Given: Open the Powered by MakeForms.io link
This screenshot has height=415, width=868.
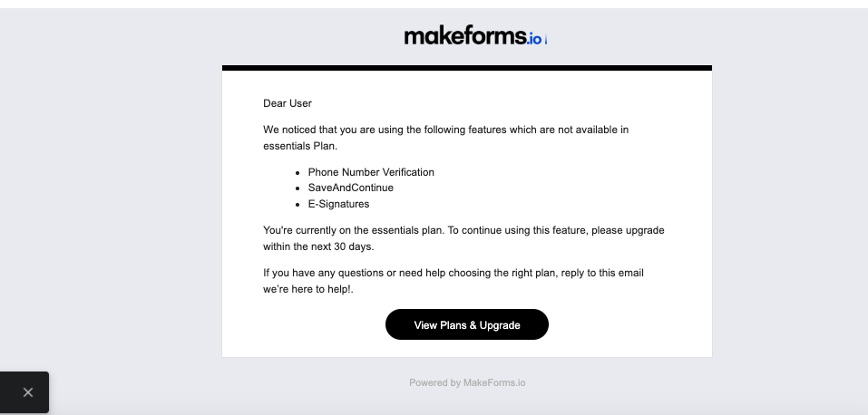Looking at the screenshot, I should click(466, 382).
